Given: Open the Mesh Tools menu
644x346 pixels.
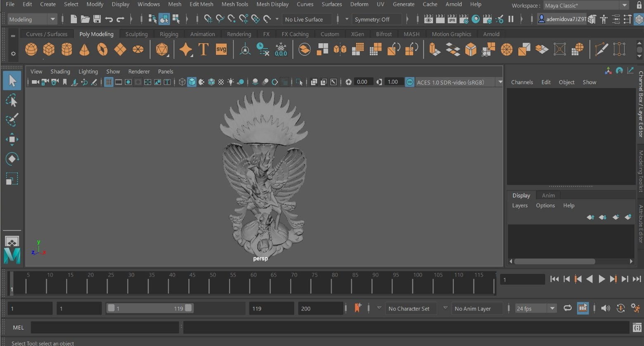Looking at the screenshot, I should [x=234, y=4].
